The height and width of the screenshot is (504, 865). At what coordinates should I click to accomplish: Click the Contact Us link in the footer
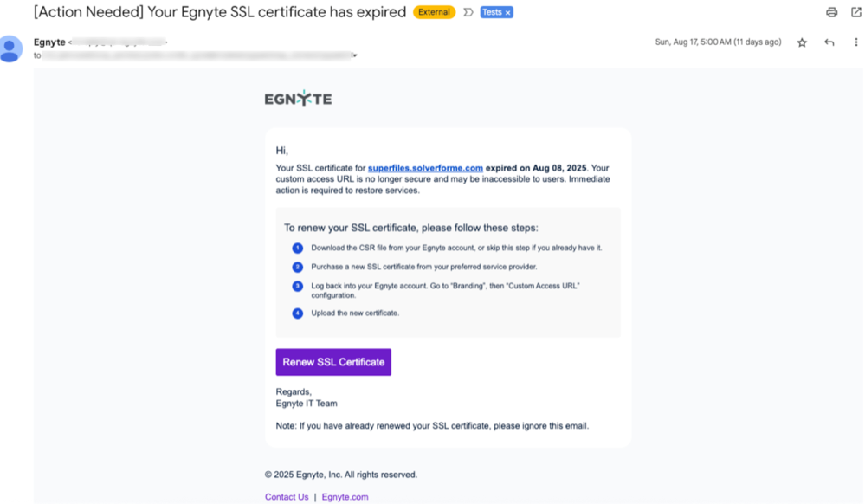pyautogui.click(x=286, y=496)
